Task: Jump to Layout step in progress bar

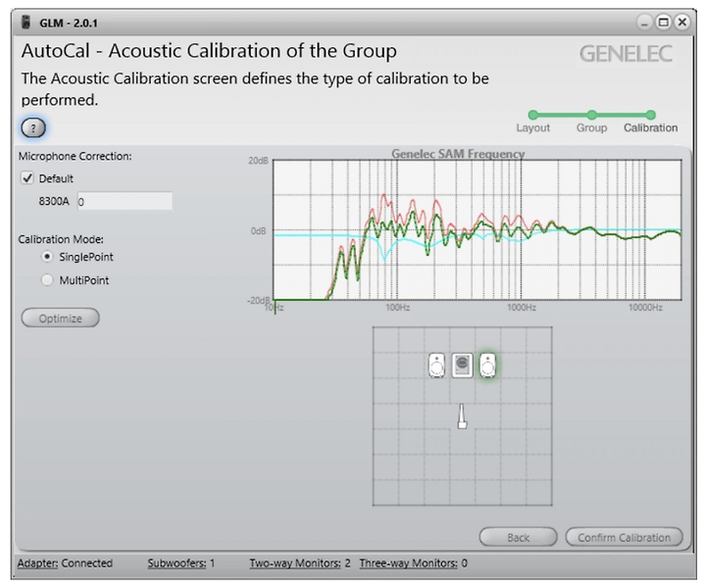Action: 533,122
